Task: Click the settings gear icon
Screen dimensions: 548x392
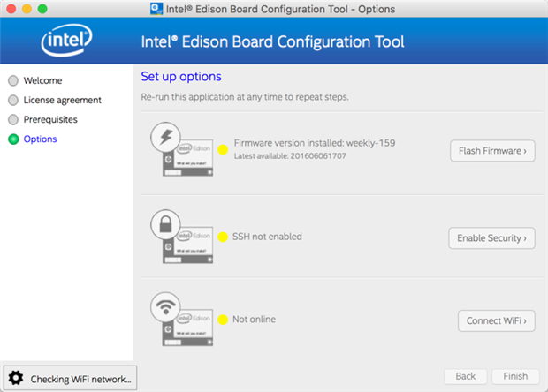Action: pos(16,379)
